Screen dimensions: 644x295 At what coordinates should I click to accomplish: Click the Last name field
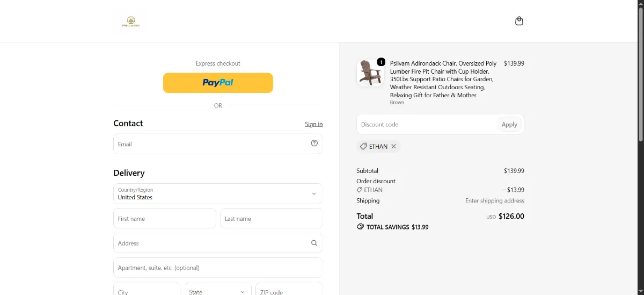point(271,219)
